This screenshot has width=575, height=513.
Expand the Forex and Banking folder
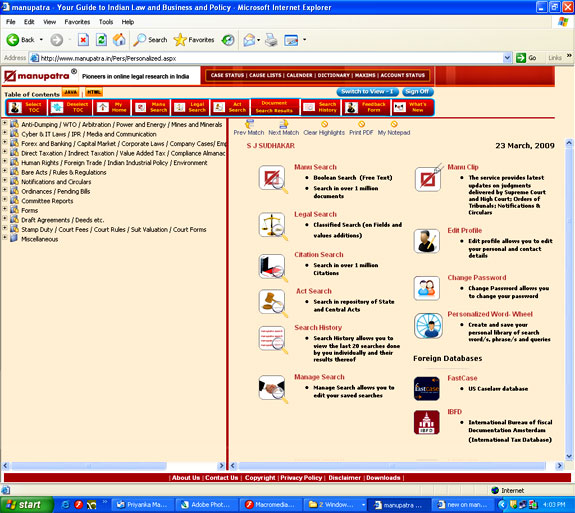[x=4, y=142]
